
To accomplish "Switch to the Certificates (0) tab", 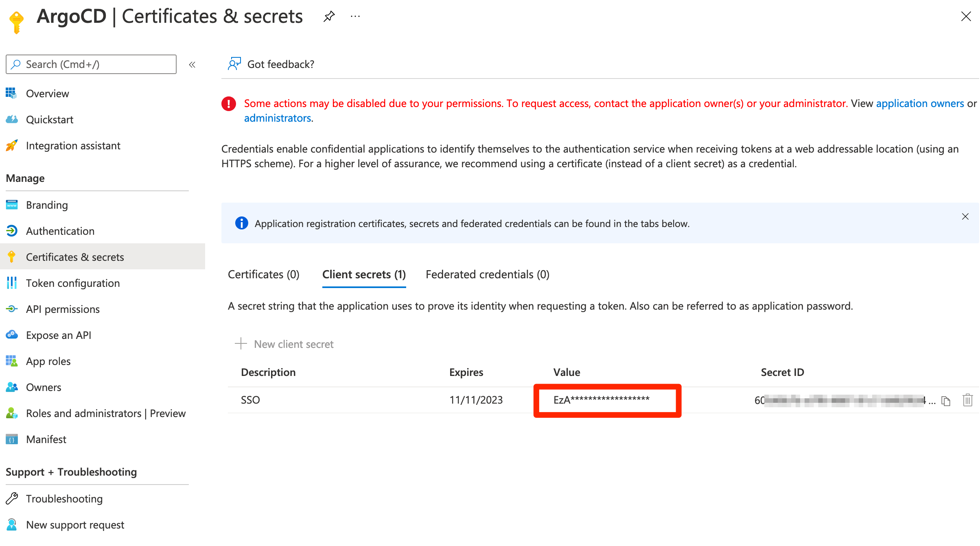I will [x=263, y=275].
